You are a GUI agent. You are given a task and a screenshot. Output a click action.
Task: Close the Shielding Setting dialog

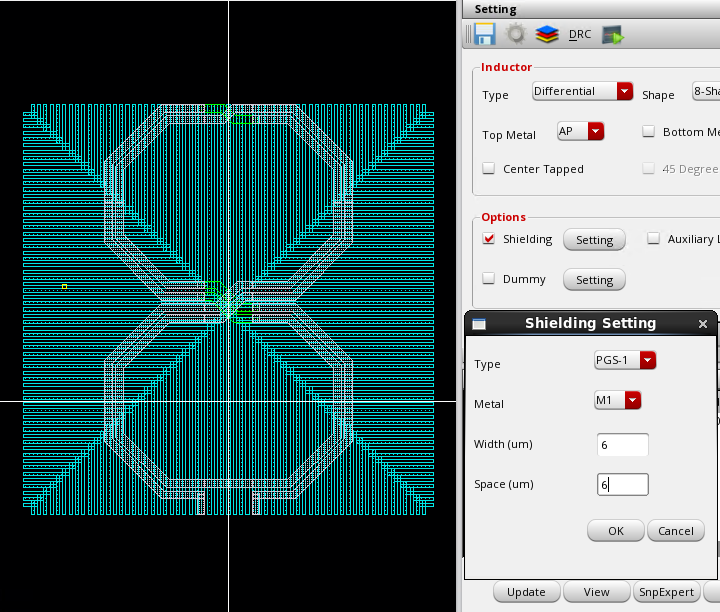[x=703, y=324]
